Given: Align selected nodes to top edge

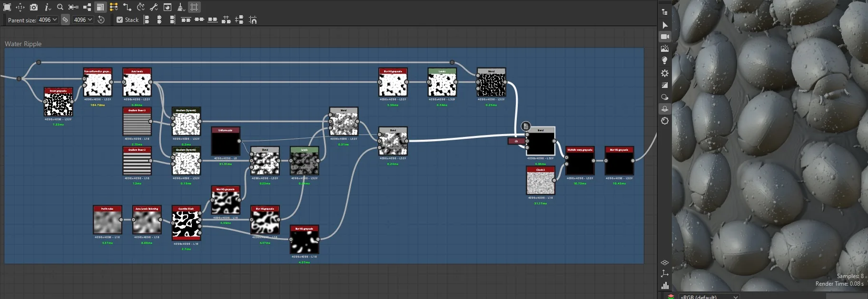Looking at the screenshot, I should click(186, 20).
